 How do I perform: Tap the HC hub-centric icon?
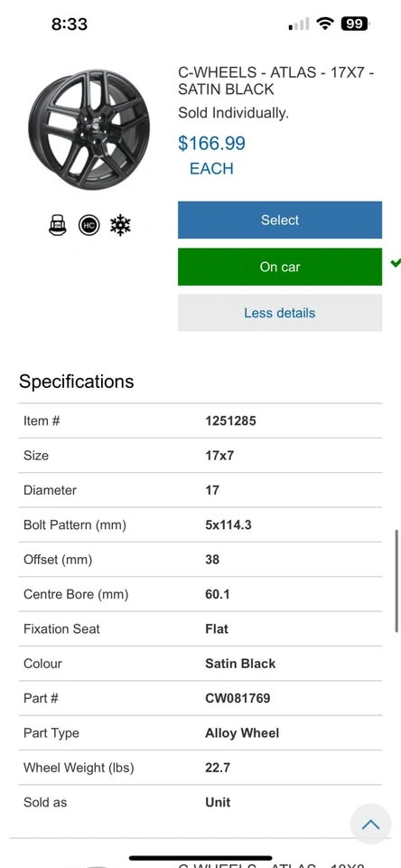[89, 225]
